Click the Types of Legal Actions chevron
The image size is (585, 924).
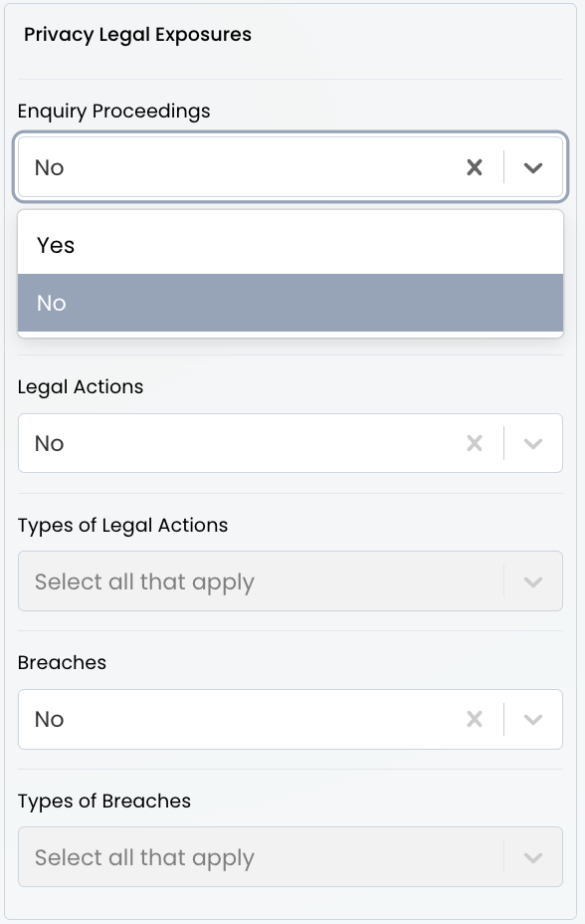533,581
